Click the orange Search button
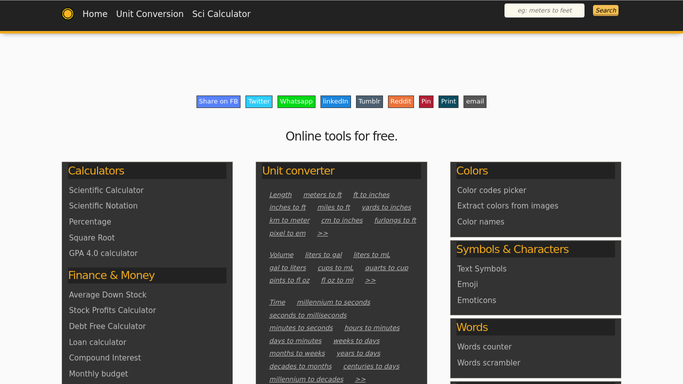 point(605,10)
